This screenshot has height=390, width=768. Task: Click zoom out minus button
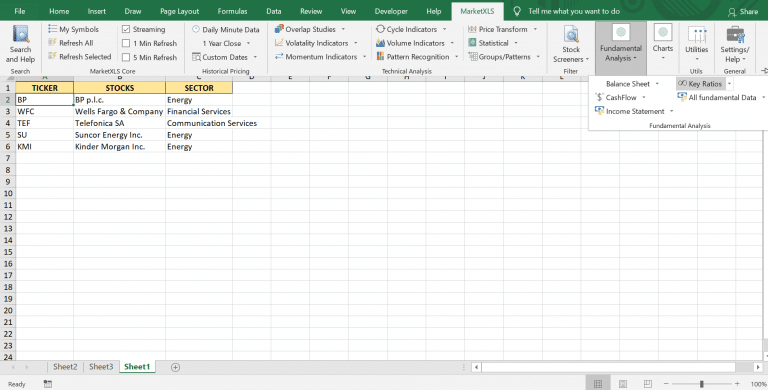coord(666,384)
